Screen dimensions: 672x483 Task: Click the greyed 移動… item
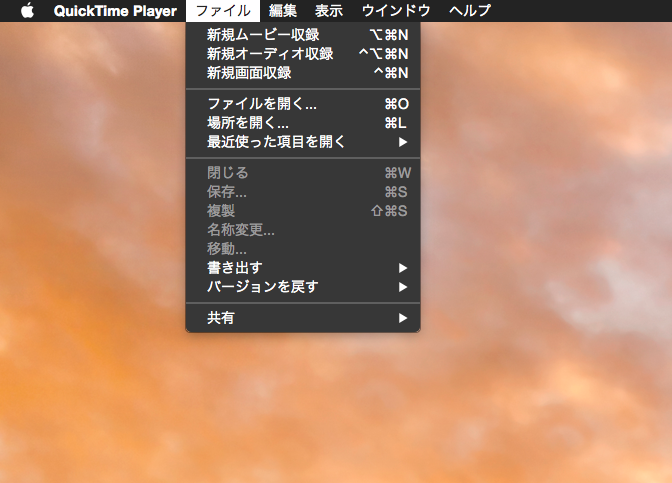click(303, 249)
